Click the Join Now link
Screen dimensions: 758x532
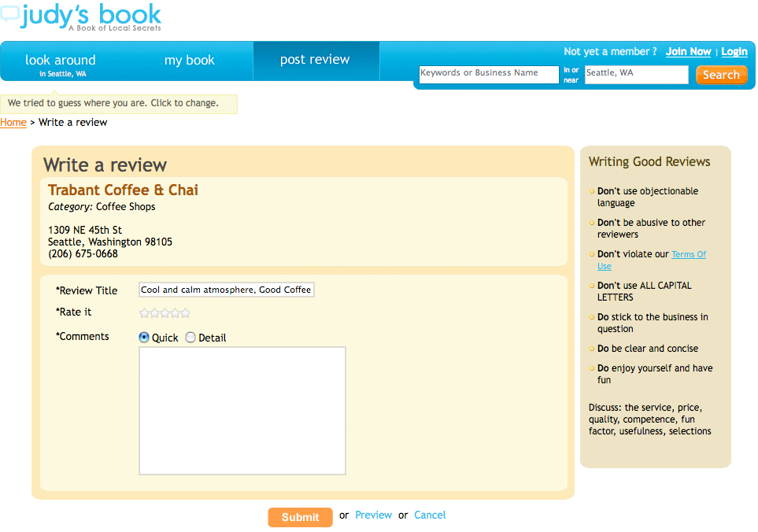pyautogui.click(x=688, y=52)
